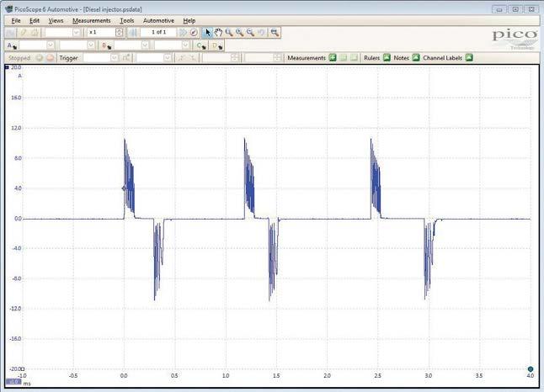Add a new measurement
The image size is (544, 392).
coord(333,57)
